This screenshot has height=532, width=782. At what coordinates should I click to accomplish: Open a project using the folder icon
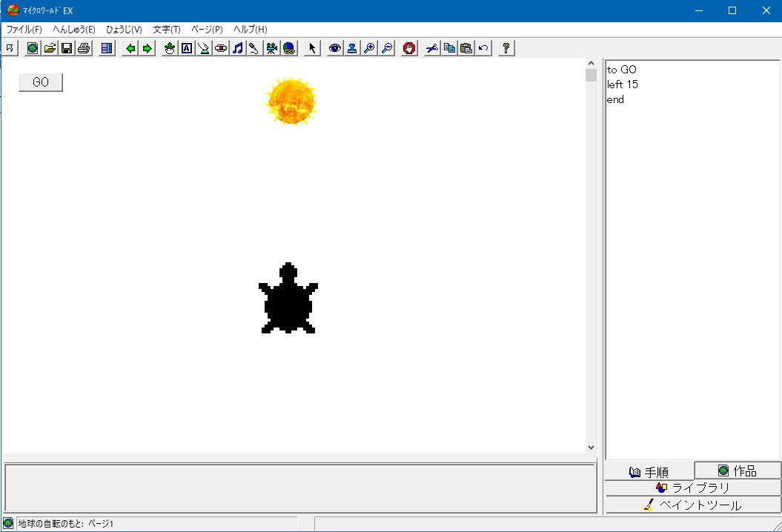50,48
